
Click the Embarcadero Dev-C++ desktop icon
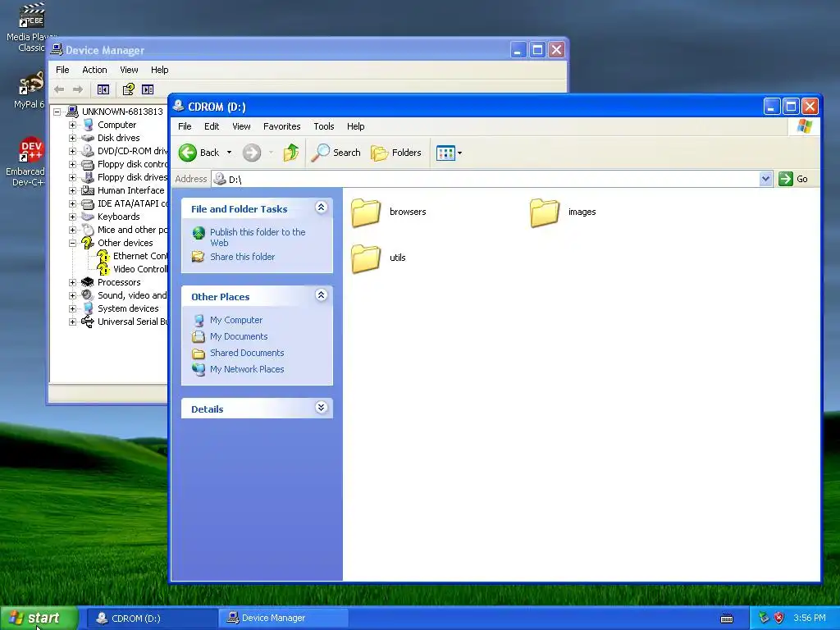click(x=27, y=162)
